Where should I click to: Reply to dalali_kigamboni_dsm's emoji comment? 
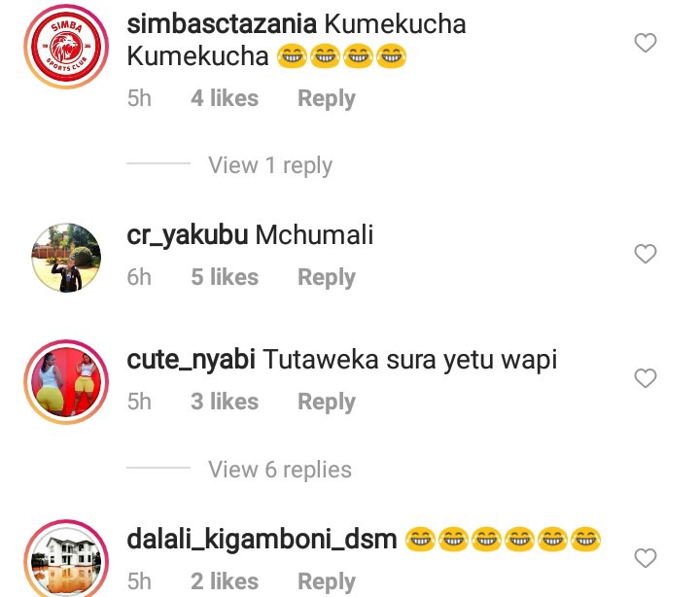327,581
